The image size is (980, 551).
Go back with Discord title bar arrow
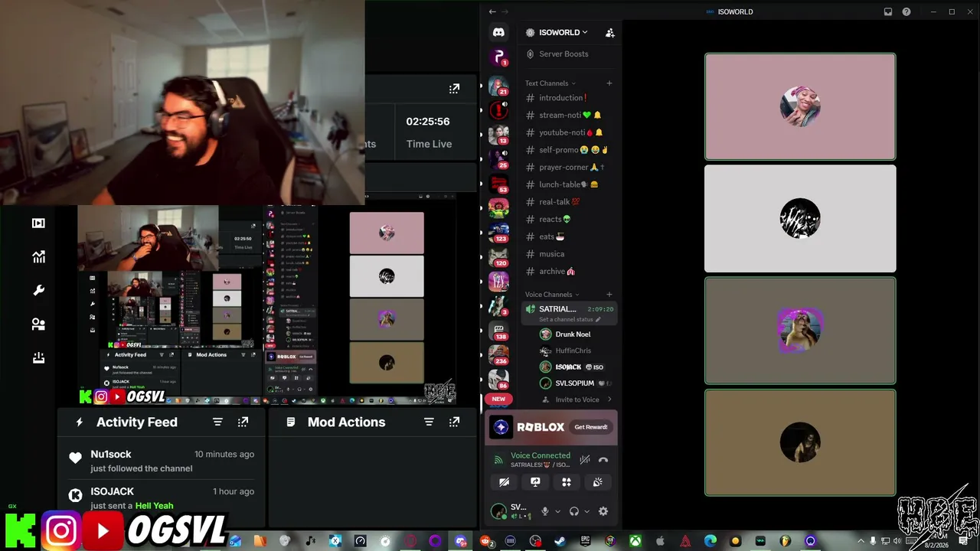(x=492, y=11)
